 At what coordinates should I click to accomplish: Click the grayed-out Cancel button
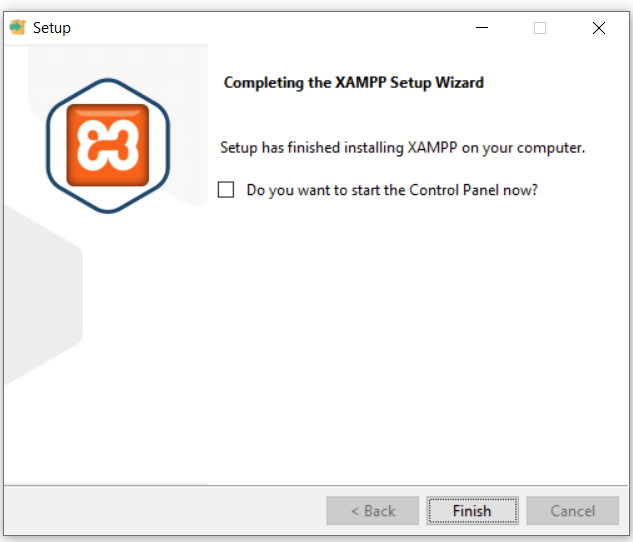click(572, 511)
